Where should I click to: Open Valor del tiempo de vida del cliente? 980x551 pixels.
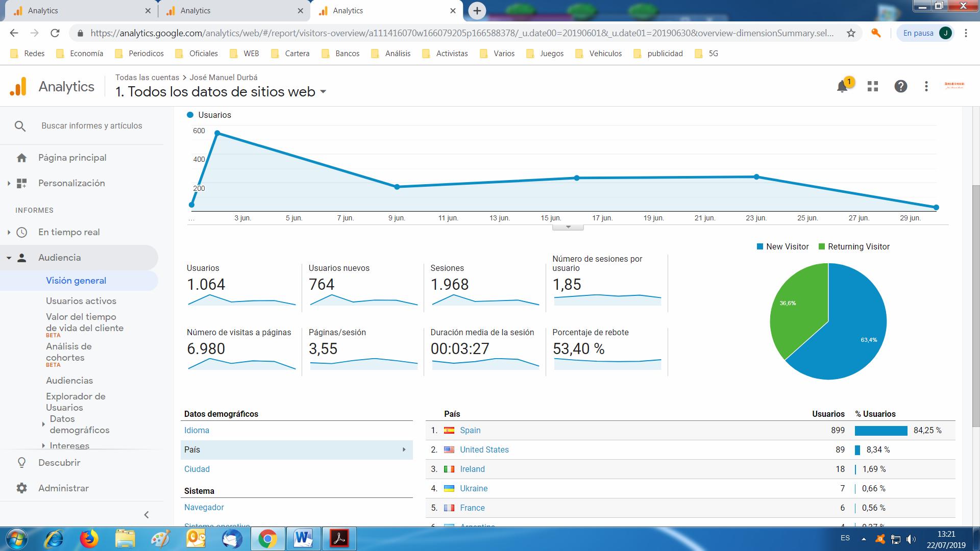(x=85, y=322)
